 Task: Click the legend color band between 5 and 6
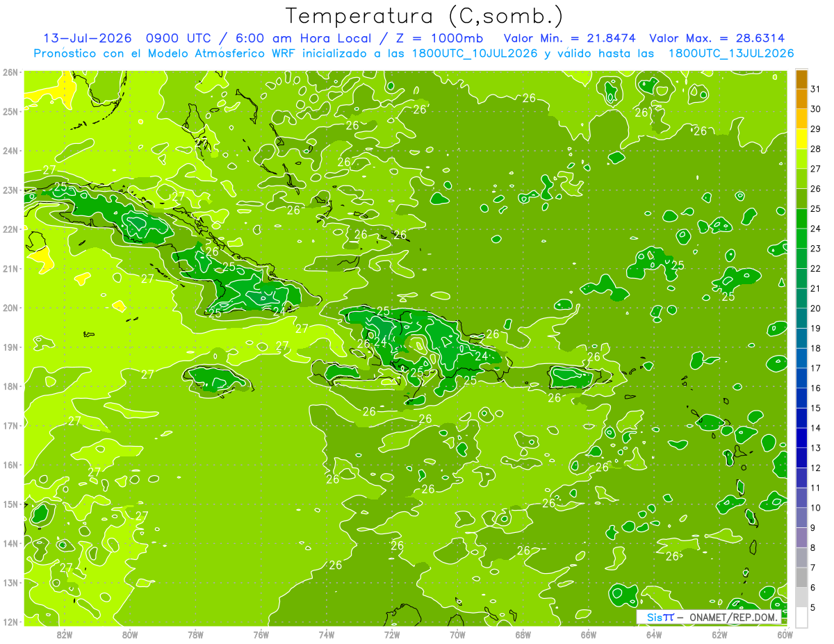(x=801, y=597)
